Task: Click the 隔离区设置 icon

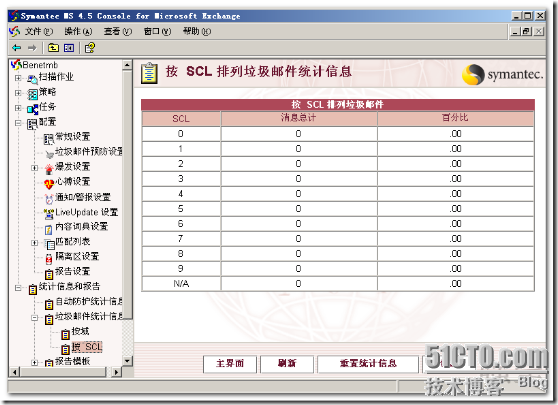Action: click(x=49, y=259)
